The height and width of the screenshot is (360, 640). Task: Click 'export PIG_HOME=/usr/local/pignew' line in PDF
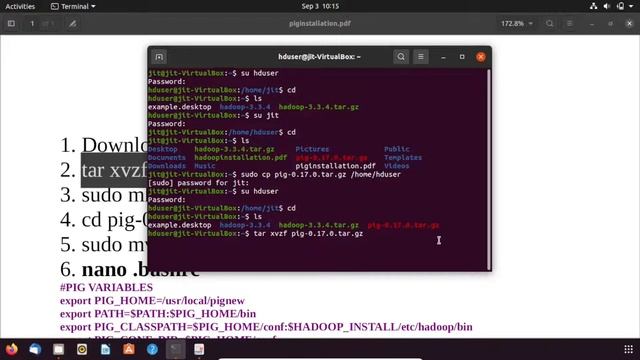152,301
